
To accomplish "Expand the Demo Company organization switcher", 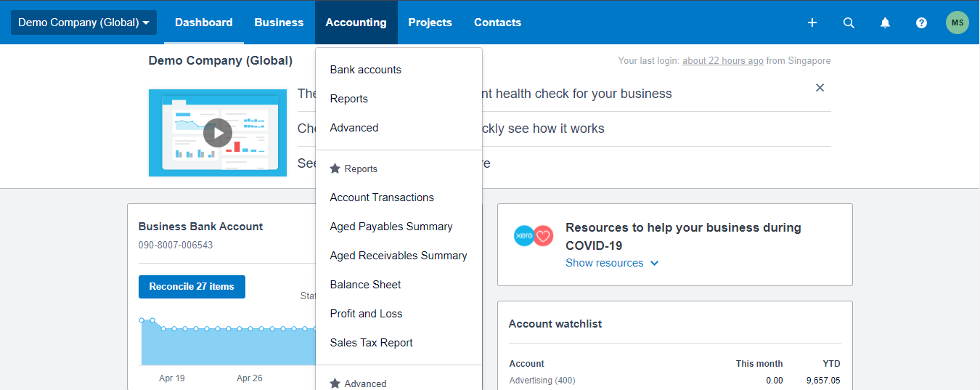I will 84,23.
